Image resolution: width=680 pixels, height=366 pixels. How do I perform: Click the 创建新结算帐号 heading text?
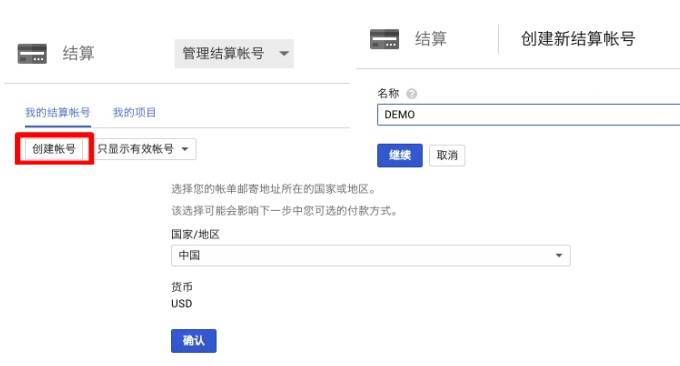pyautogui.click(x=578, y=39)
